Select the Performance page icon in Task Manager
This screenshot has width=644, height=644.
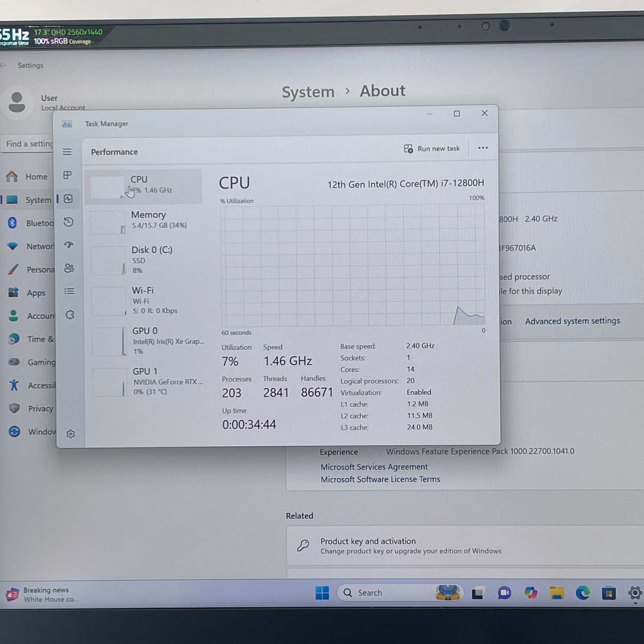[x=68, y=199]
